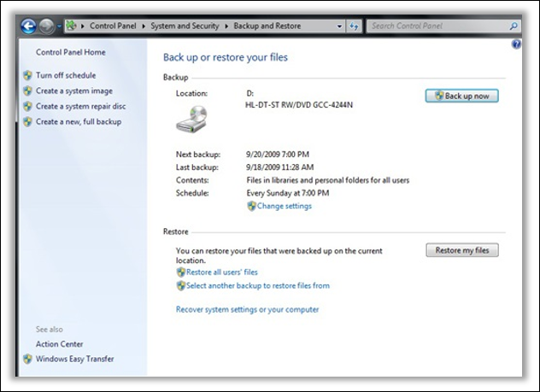Viewport: 540px width, 392px height.
Task: Select Files in libraries and personal folders text
Action: click(328, 180)
